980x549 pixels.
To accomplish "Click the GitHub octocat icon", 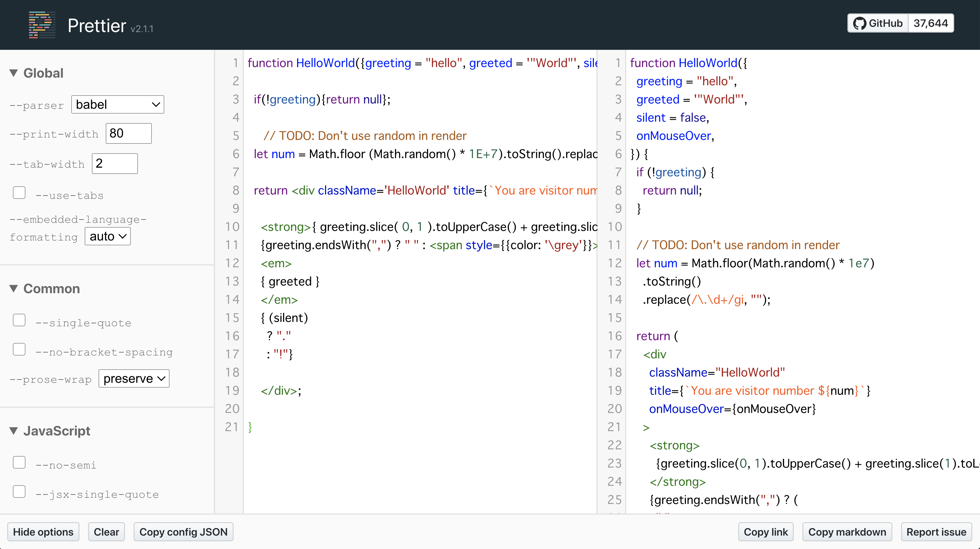I will 860,24.
